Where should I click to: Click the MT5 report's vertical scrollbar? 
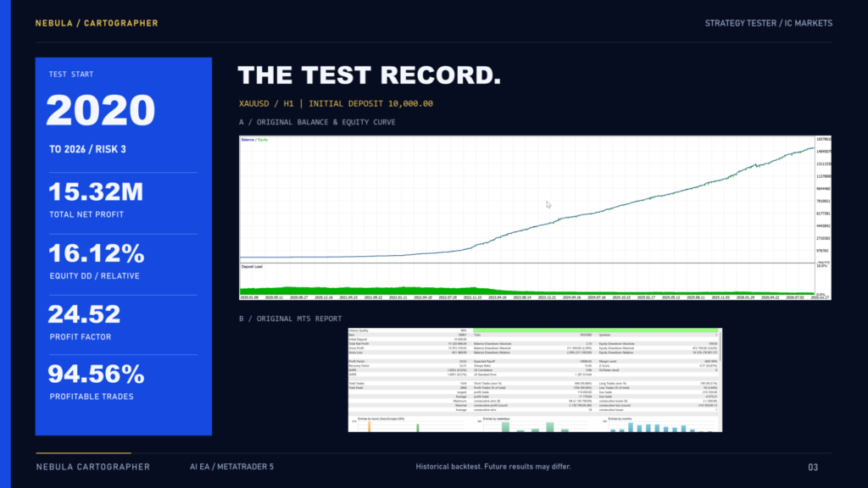pyautogui.click(x=721, y=346)
